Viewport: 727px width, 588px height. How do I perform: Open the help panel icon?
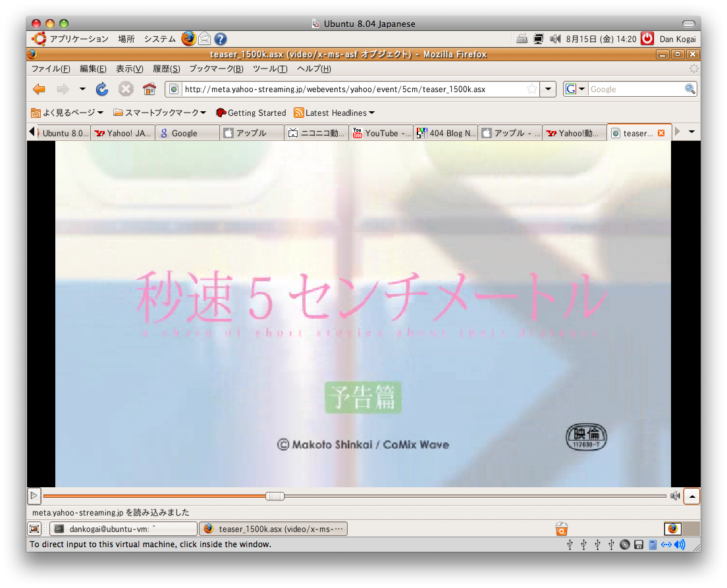tap(221, 39)
